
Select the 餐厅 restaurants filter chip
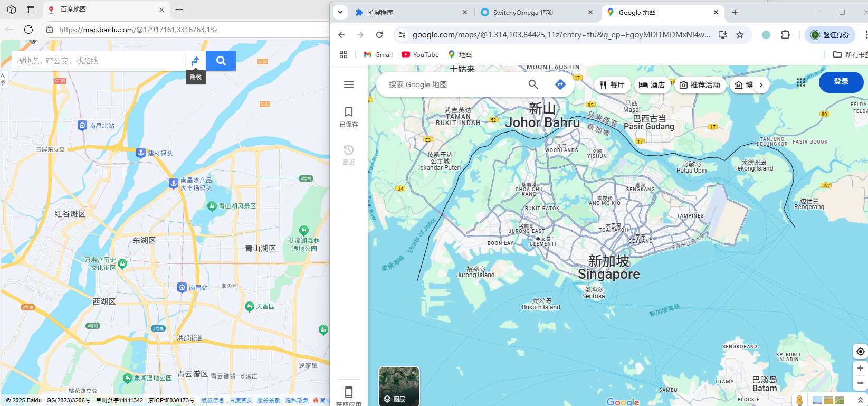coord(612,85)
